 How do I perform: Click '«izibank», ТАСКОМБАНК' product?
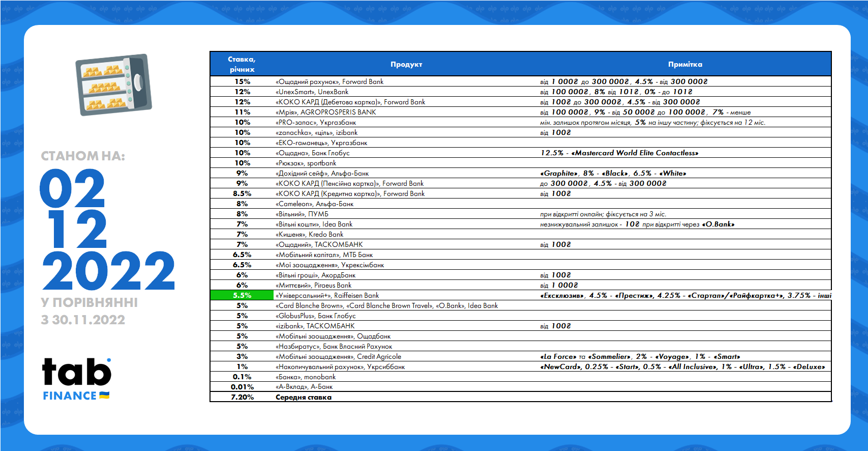(315, 326)
